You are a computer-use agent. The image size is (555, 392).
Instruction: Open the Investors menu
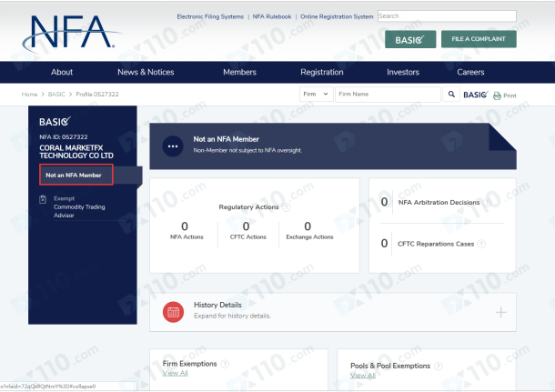403,72
